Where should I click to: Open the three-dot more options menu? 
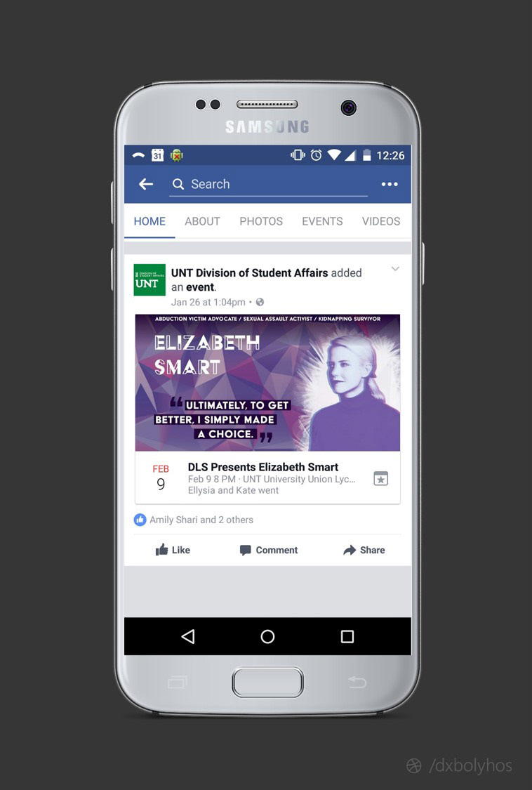pyautogui.click(x=390, y=185)
